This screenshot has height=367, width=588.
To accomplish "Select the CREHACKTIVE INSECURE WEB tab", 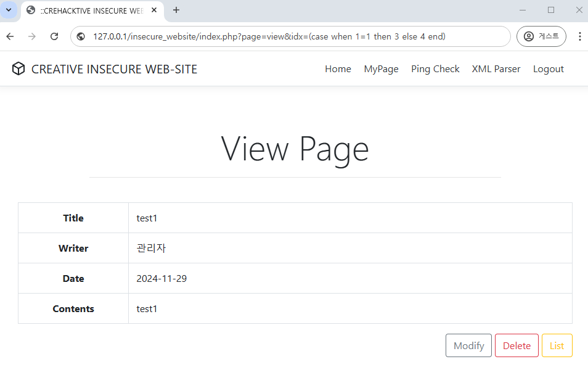I will point(92,11).
